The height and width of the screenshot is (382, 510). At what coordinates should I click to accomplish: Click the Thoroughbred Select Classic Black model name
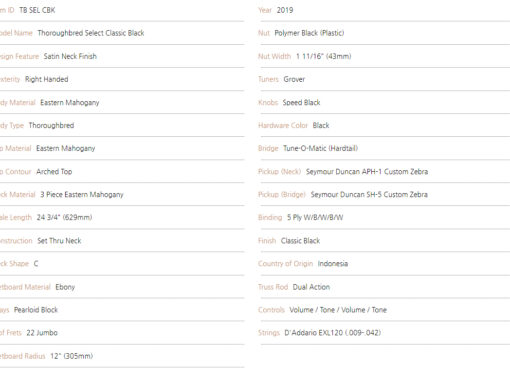(x=91, y=33)
